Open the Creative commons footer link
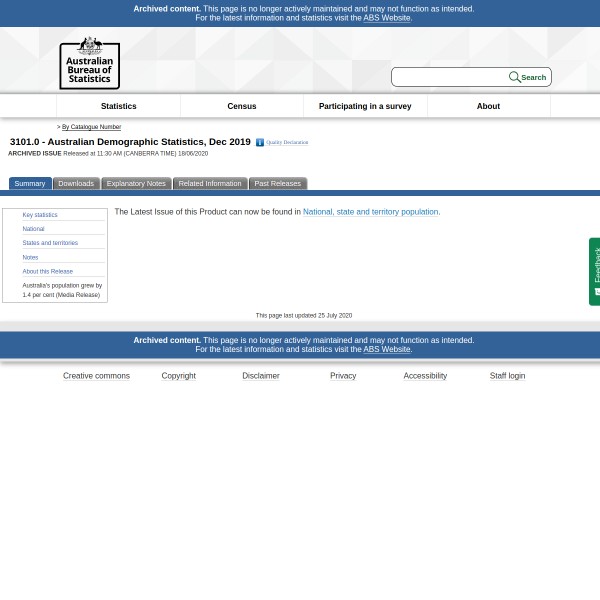The image size is (600, 600). 96,376
